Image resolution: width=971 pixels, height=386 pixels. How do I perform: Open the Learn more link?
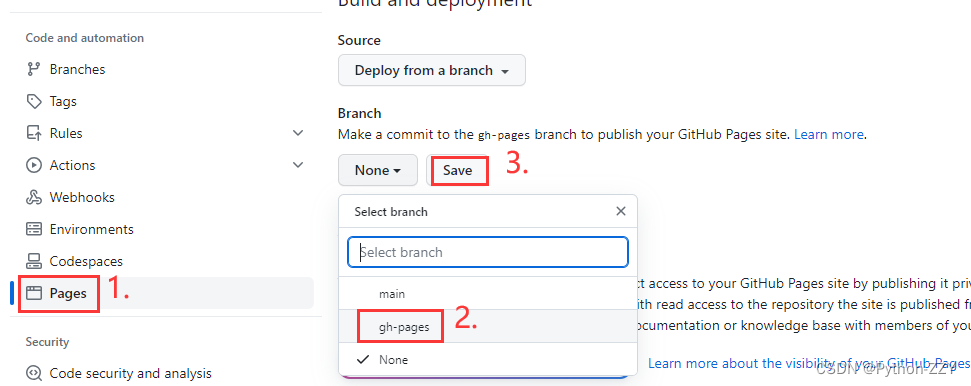tap(829, 134)
